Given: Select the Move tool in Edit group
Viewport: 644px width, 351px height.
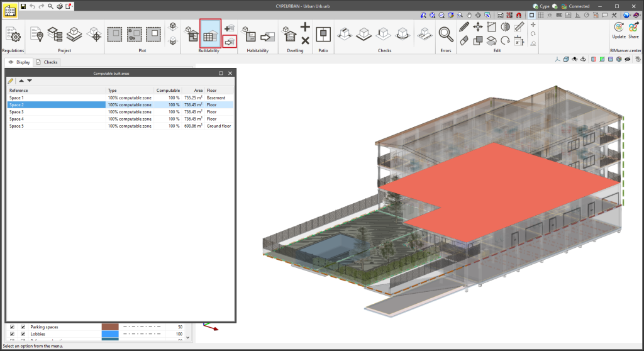Looking at the screenshot, I should 478,26.
